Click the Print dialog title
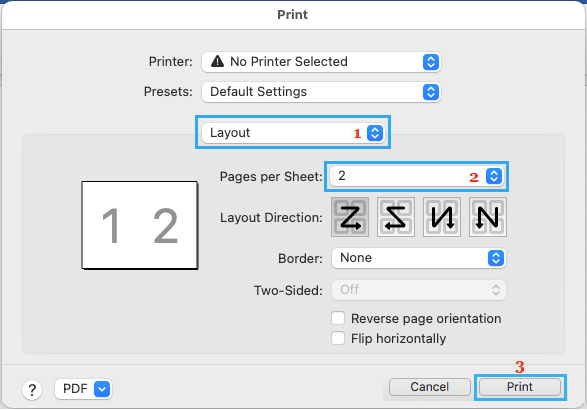This screenshot has height=410, width=587. 292,15
